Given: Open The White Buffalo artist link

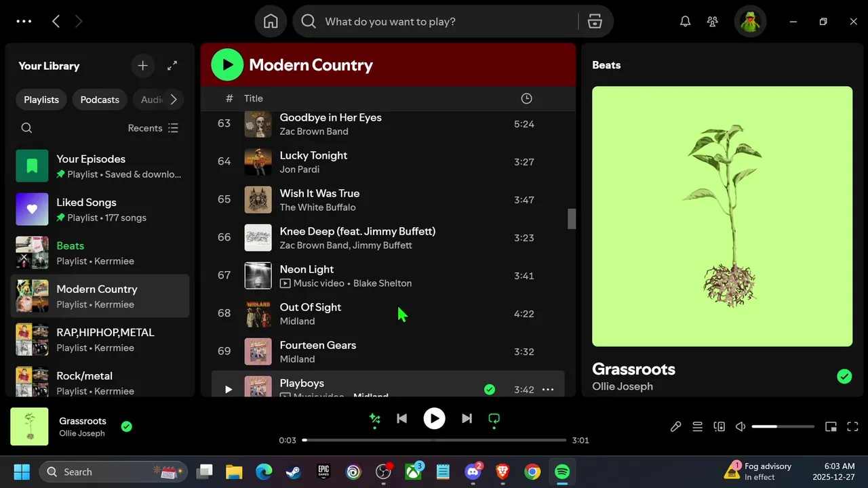Looking at the screenshot, I should coord(317,207).
